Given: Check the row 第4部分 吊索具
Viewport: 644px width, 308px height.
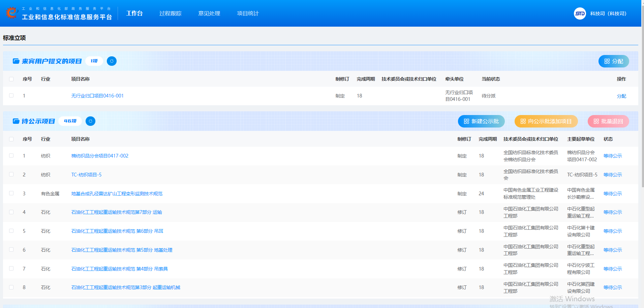Looking at the screenshot, I should pos(11,269).
